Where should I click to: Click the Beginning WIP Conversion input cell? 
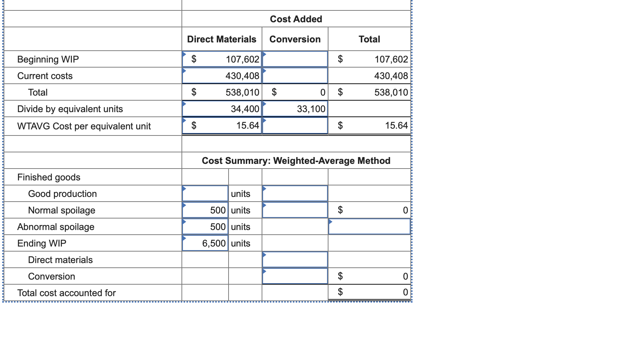pyautogui.click(x=295, y=59)
